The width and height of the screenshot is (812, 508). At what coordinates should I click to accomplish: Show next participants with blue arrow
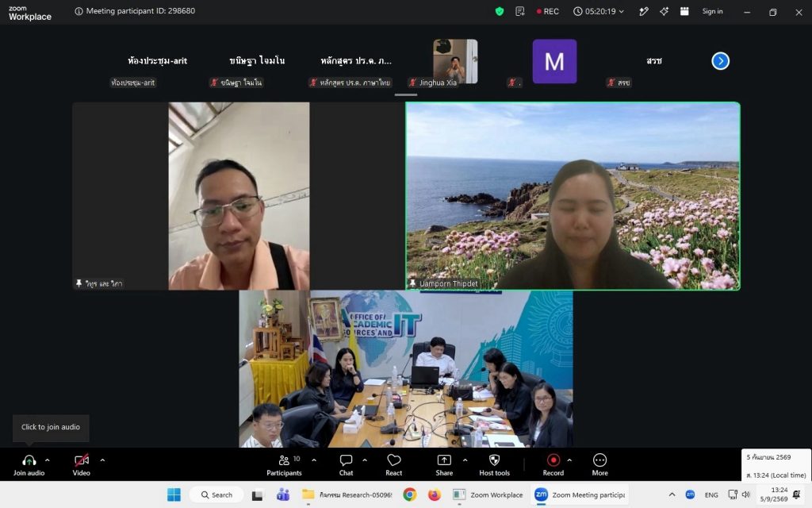click(720, 61)
